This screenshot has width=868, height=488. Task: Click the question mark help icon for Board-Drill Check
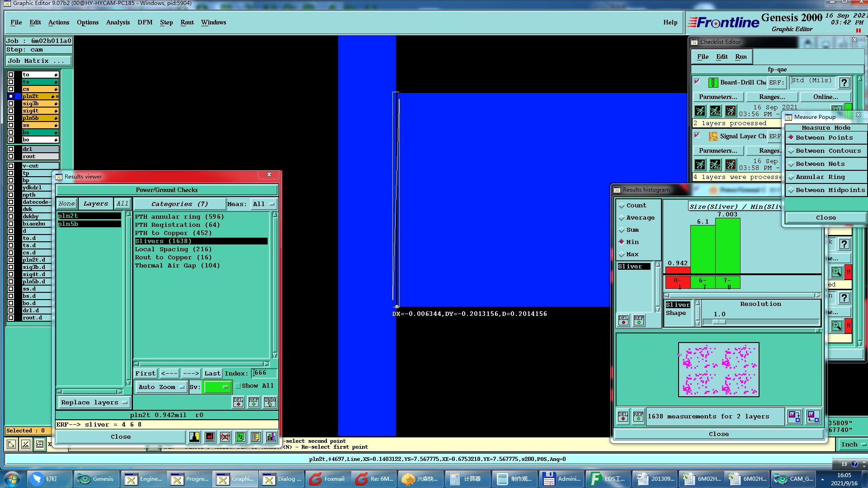844,83
